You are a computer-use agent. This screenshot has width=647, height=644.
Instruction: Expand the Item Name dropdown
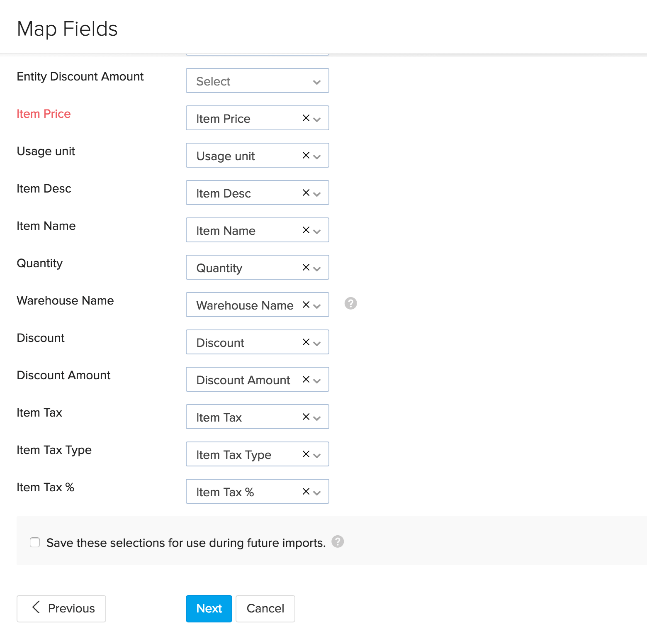tap(317, 230)
